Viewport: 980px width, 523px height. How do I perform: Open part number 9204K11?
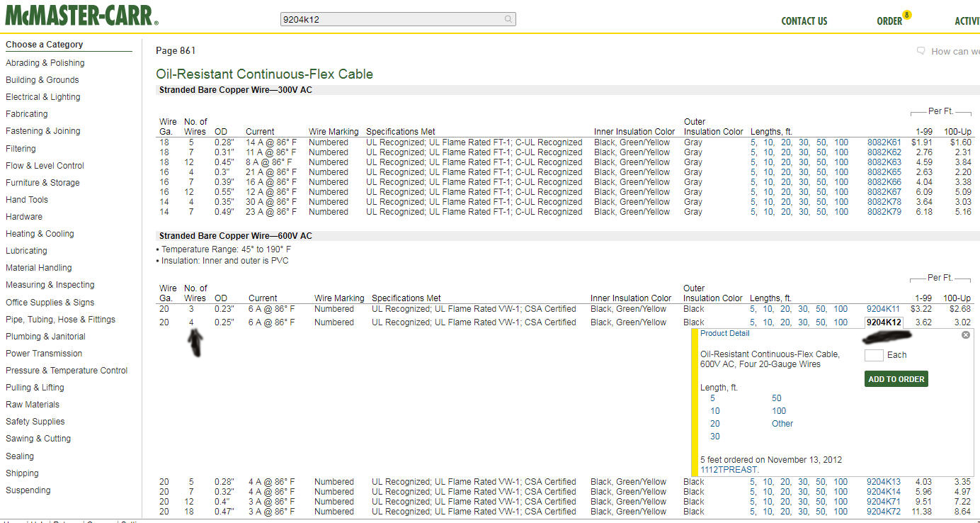pos(883,309)
